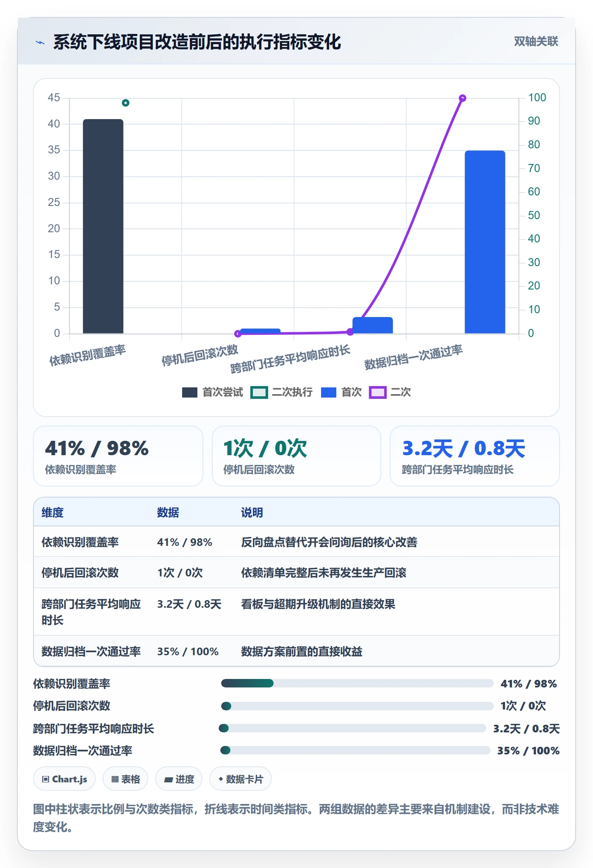
Task: Click the small blue bar for 跨部门任务平均响应时长
Action: tap(373, 325)
